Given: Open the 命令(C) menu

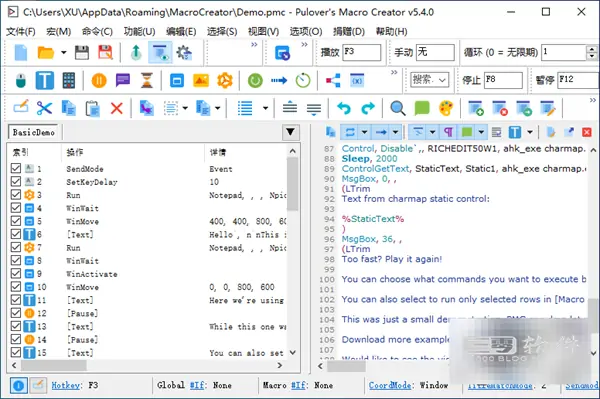Looking at the screenshot, I should (x=97, y=31).
